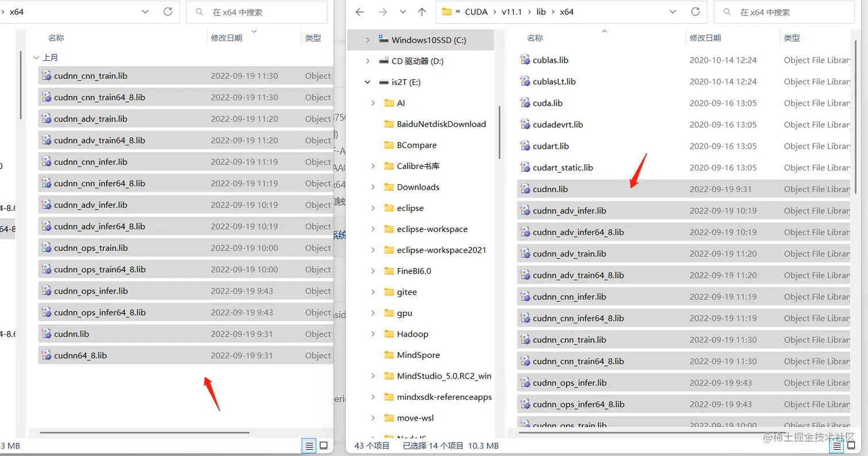Switch left window to details view
The width and height of the screenshot is (868, 456).
pyautogui.click(x=309, y=446)
